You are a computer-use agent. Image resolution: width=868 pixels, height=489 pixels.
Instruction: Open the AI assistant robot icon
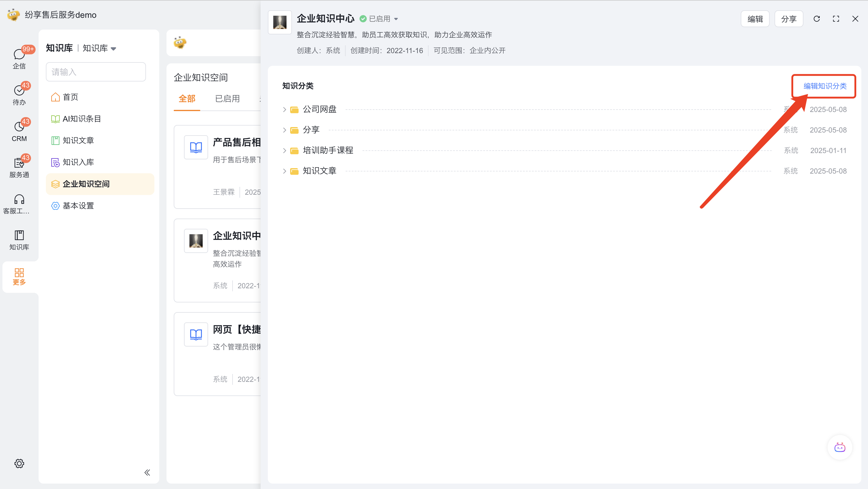click(840, 448)
